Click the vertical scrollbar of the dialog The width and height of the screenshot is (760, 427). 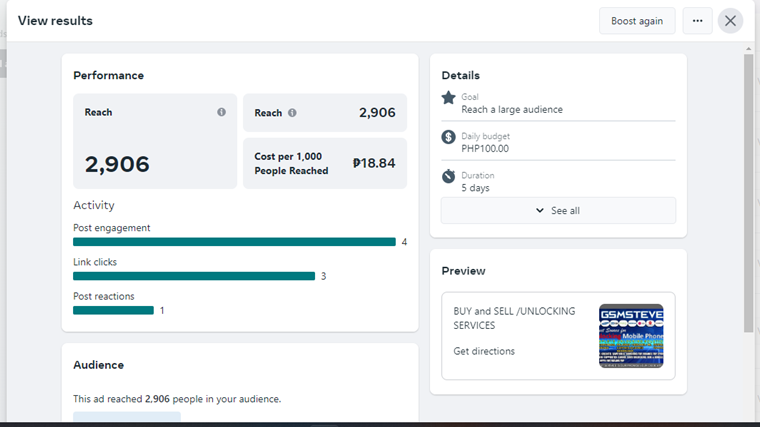[748, 190]
